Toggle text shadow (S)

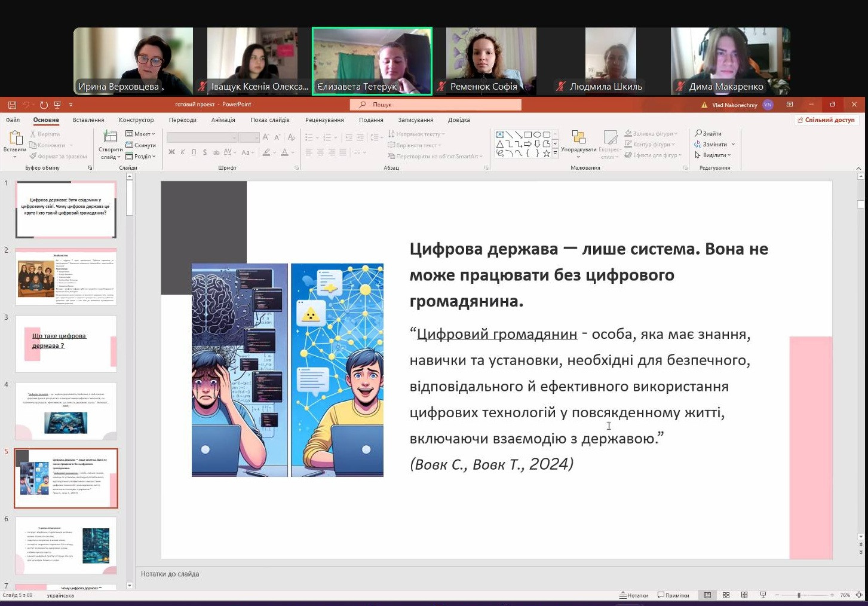(205, 152)
